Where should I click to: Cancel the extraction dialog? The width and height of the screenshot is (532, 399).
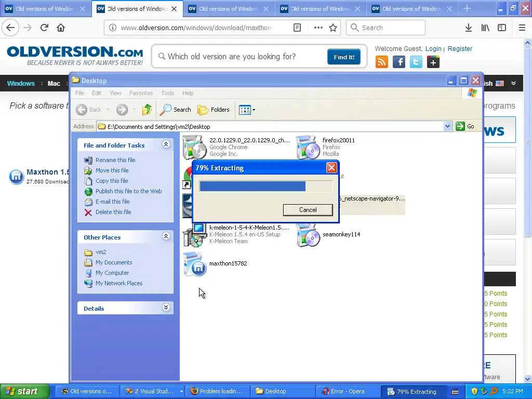308,210
